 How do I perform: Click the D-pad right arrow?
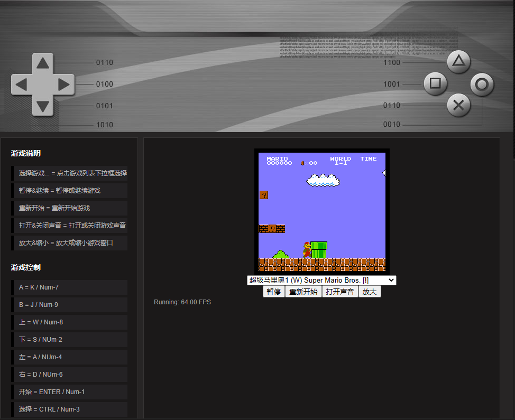64,85
